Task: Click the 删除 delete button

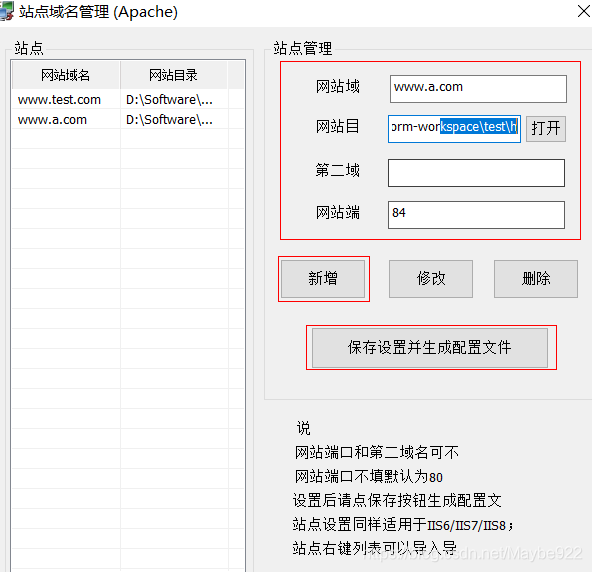Action: [x=536, y=279]
